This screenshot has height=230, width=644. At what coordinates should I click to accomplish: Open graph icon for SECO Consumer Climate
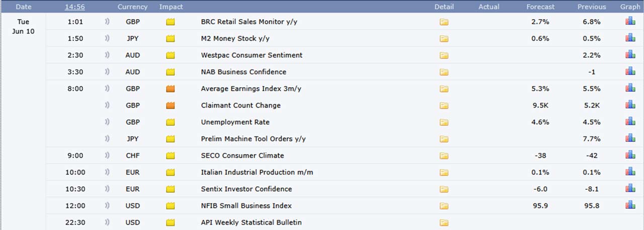pyautogui.click(x=630, y=155)
